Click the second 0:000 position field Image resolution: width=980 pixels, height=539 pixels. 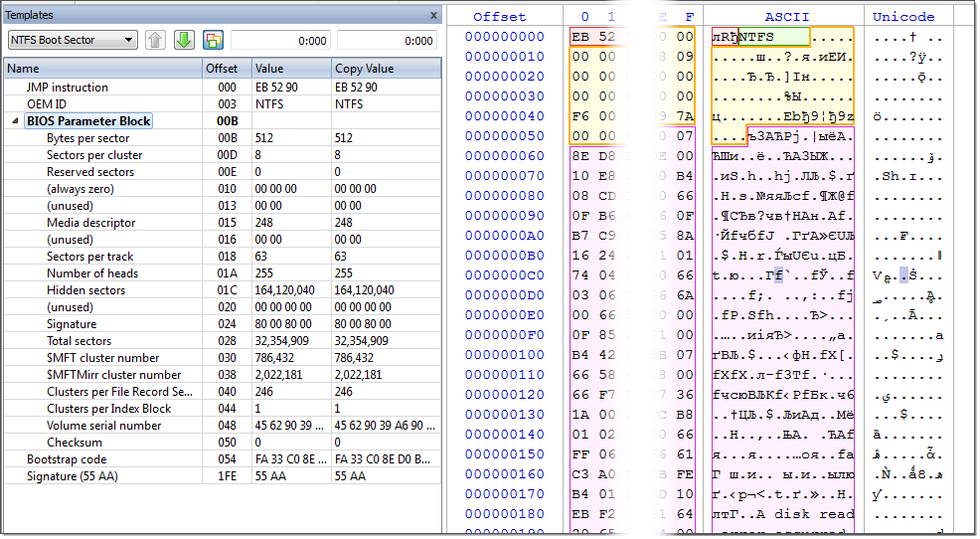pos(388,41)
